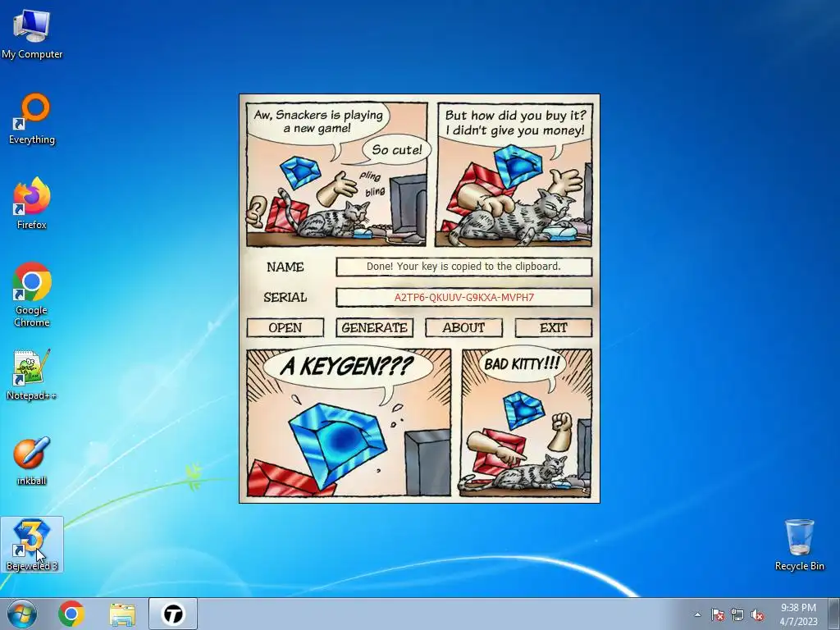Image resolution: width=840 pixels, height=630 pixels.
Task: Open the muted volume tray icon
Action: coord(757,614)
